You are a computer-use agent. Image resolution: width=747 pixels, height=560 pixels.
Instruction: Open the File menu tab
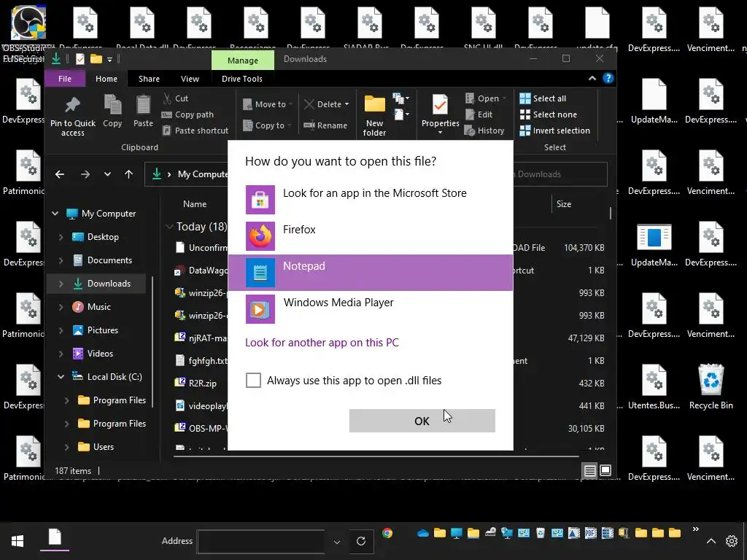pos(65,79)
